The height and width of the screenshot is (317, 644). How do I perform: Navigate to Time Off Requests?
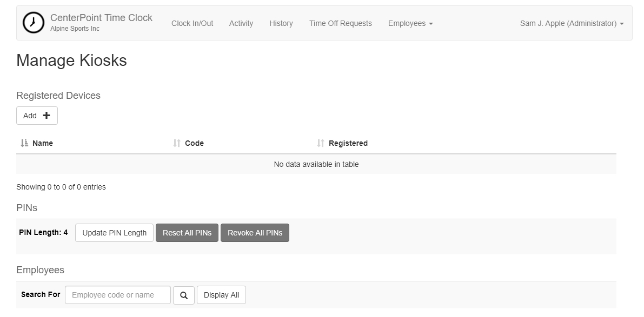341,23
